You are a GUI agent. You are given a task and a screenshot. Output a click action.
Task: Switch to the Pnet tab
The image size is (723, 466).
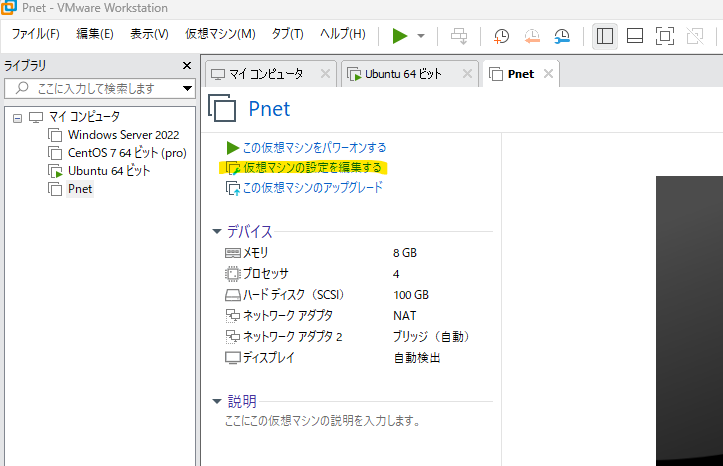click(520, 74)
